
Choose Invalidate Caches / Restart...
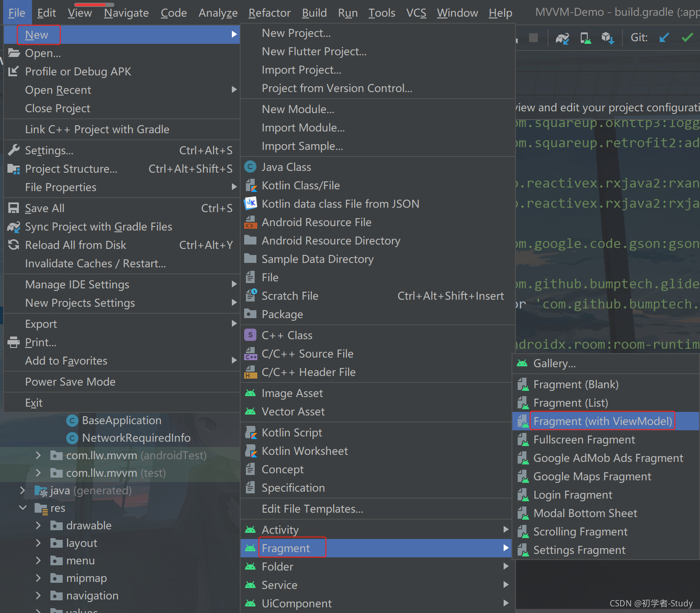click(122, 263)
